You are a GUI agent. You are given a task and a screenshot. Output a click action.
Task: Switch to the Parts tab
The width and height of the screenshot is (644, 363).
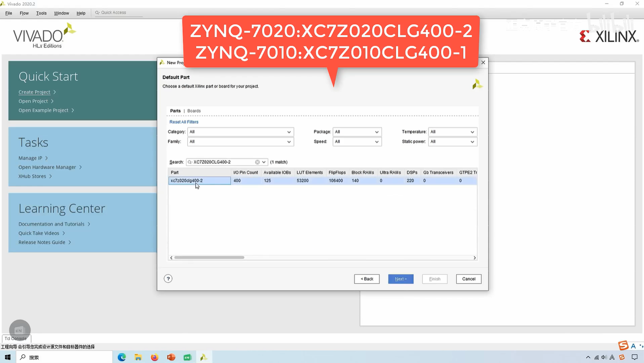175,111
